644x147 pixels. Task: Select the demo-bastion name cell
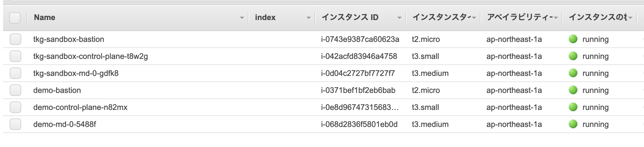point(57,90)
